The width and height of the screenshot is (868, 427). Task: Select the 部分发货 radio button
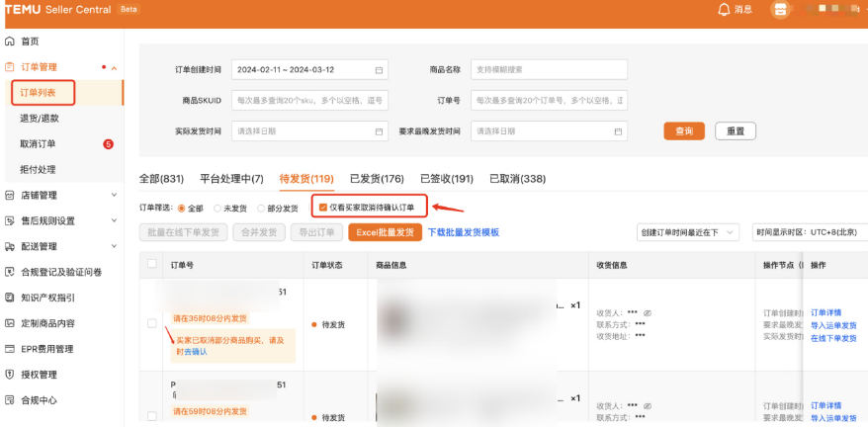262,209
